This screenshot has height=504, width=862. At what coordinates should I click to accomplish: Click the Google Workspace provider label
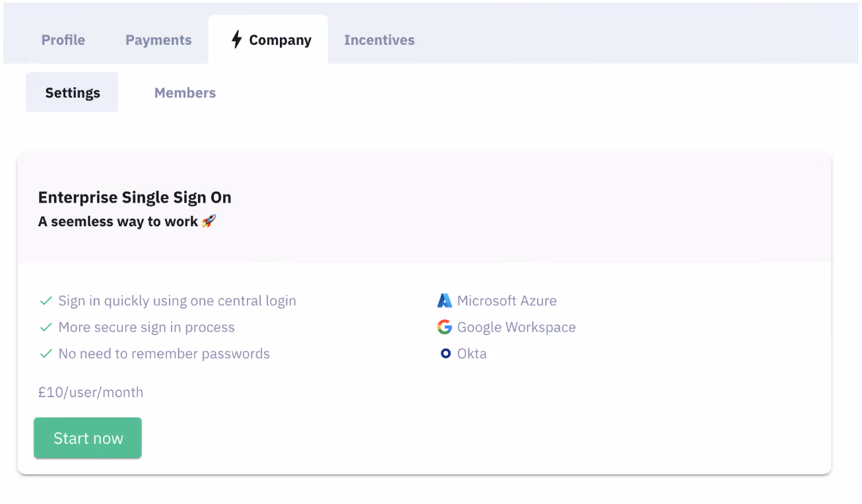click(516, 327)
